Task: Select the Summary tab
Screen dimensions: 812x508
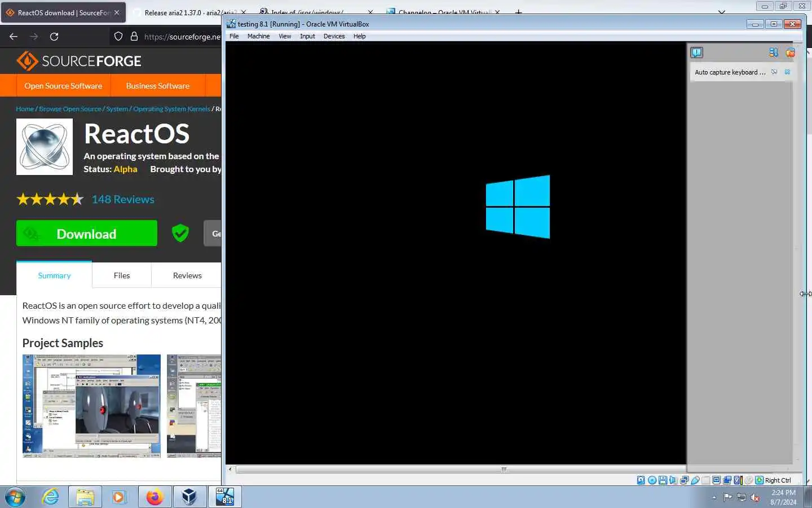Action: 54,275
